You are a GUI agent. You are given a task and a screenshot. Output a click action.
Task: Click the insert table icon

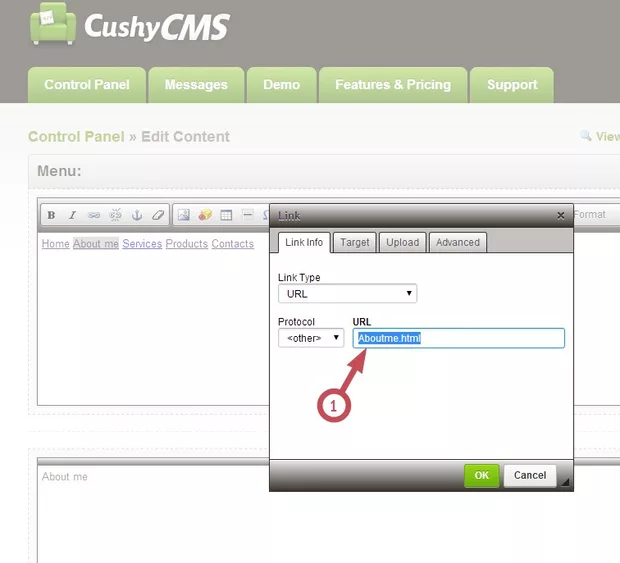[x=226, y=215]
